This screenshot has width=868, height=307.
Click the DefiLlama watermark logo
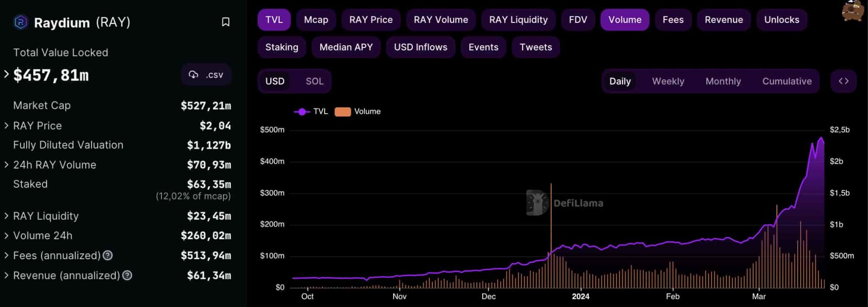tap(537, 203)
